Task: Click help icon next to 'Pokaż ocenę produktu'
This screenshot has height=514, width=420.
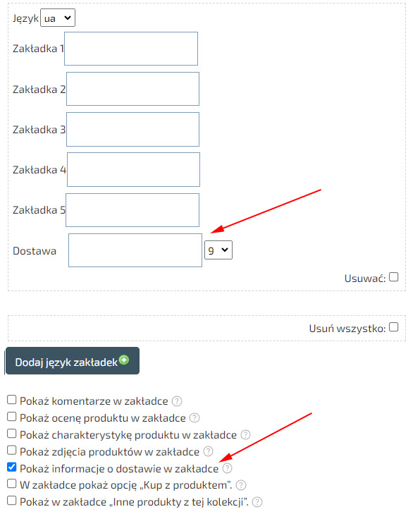Action: point(194,418)
